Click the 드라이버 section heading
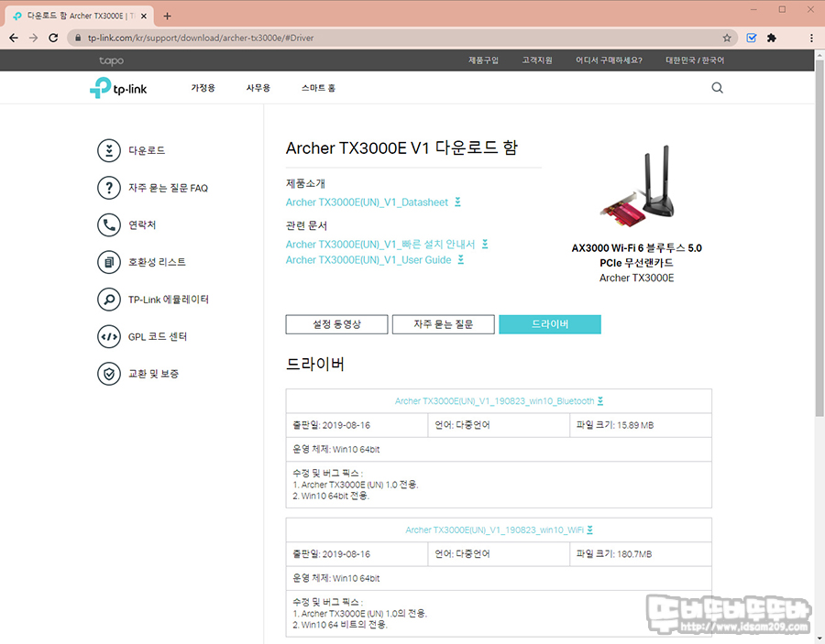This screenshot has width=825, height=644. (315, 364)
